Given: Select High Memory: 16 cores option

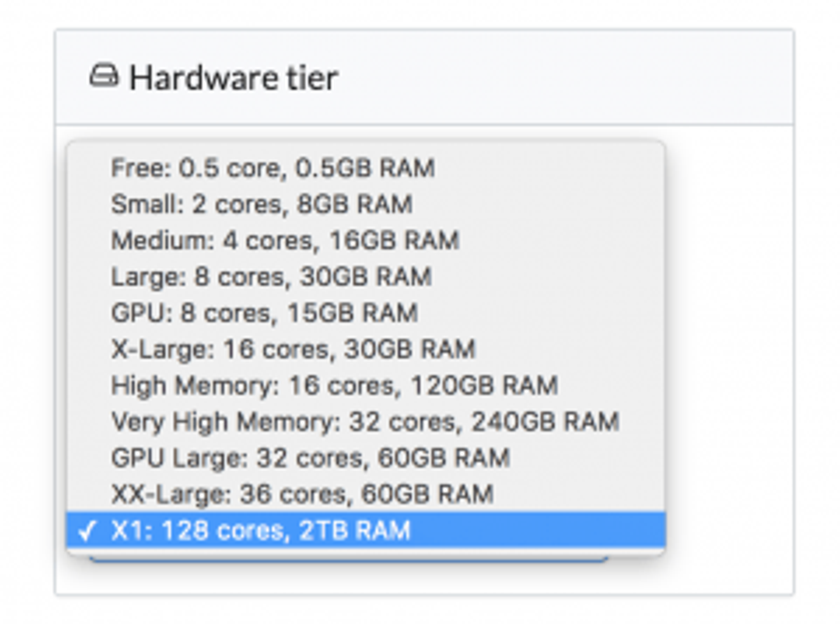Looking at the screenshot, I should coord(366,386).
